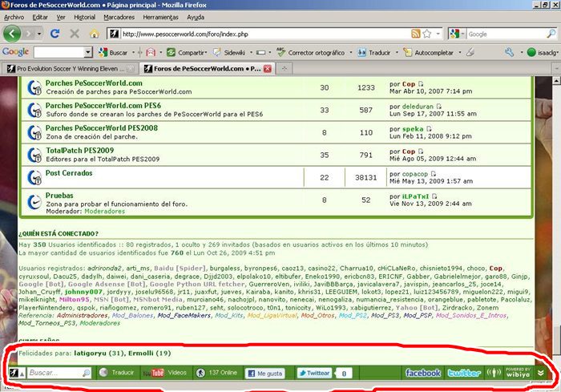Switch to Pro Evolution Soccer Y Winning Eleven tab

point(71,69)
